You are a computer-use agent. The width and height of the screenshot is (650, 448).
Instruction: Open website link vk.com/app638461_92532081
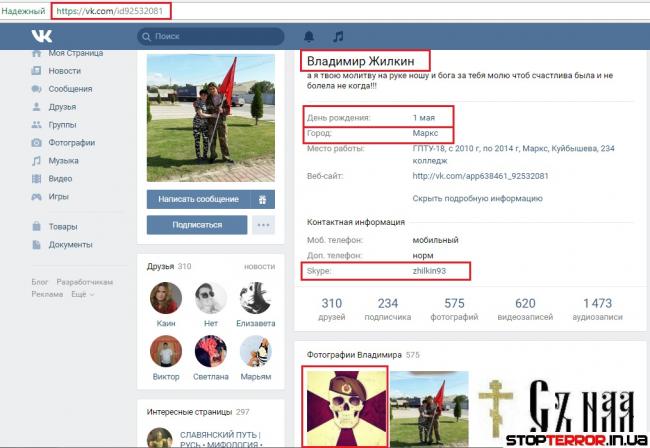point(480,176)
